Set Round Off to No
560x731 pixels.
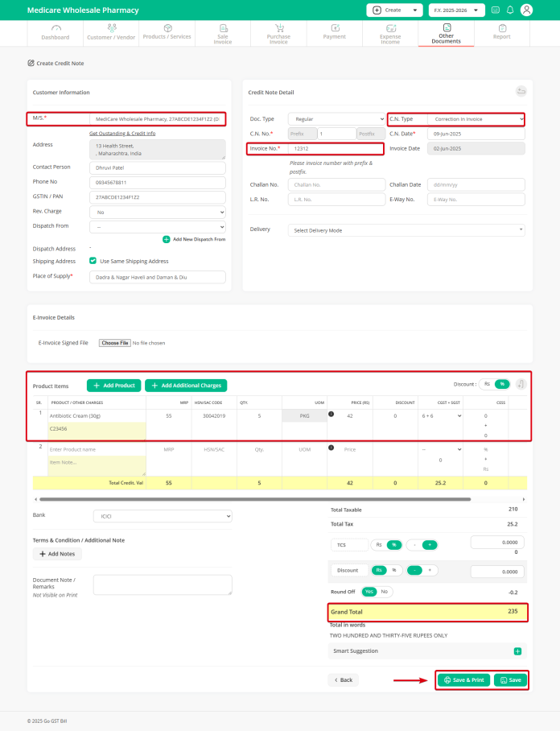pos(384,592)
